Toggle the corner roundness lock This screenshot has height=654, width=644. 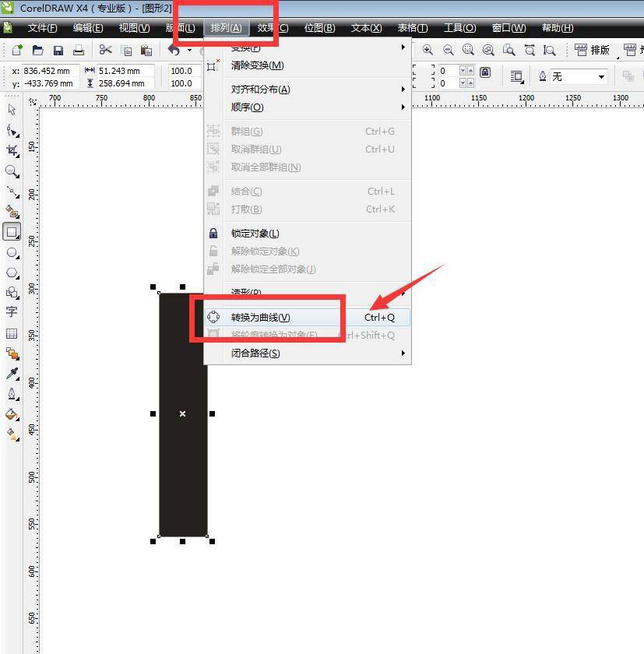485,72
